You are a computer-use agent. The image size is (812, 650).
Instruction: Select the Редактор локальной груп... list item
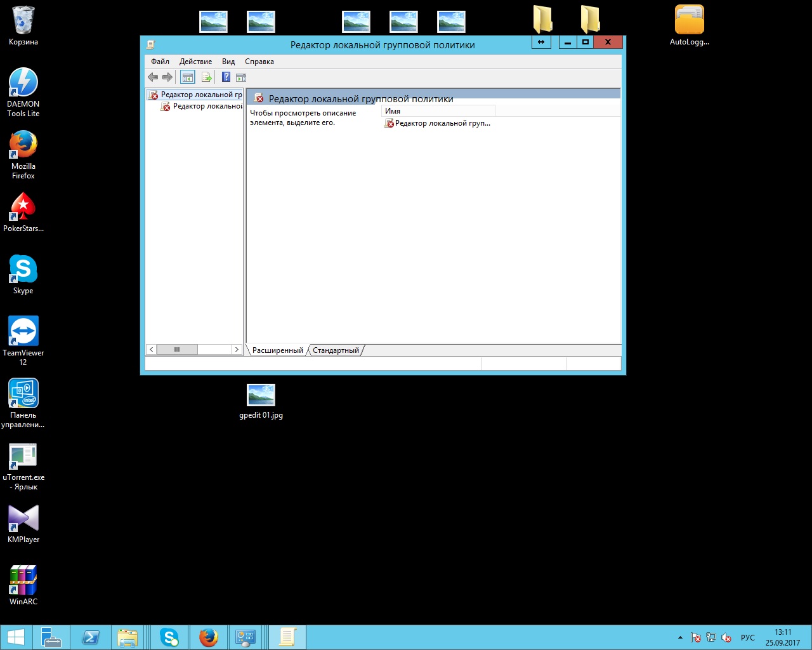442,123
